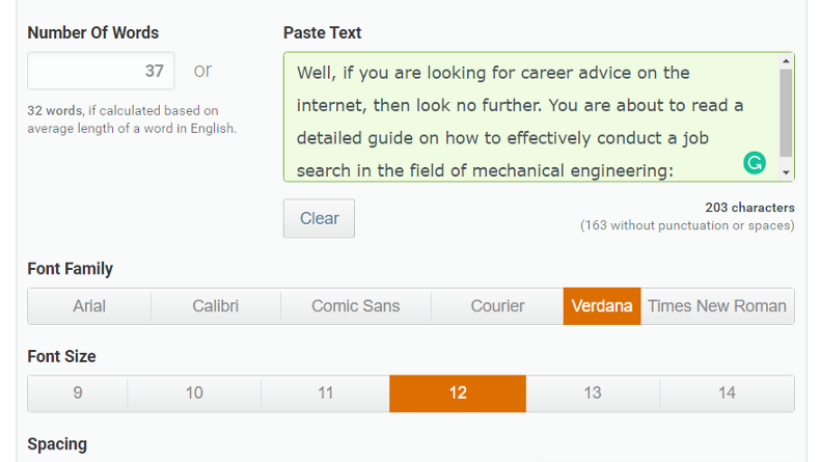Pick the Courier font family
This screenshot has height=462, width=822.
[x=497, y=306]
